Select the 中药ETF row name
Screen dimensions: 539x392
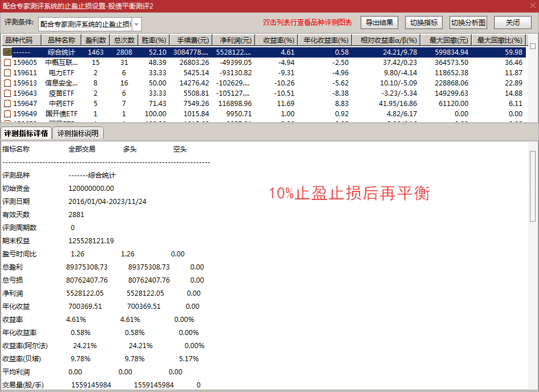pos(62,104)
